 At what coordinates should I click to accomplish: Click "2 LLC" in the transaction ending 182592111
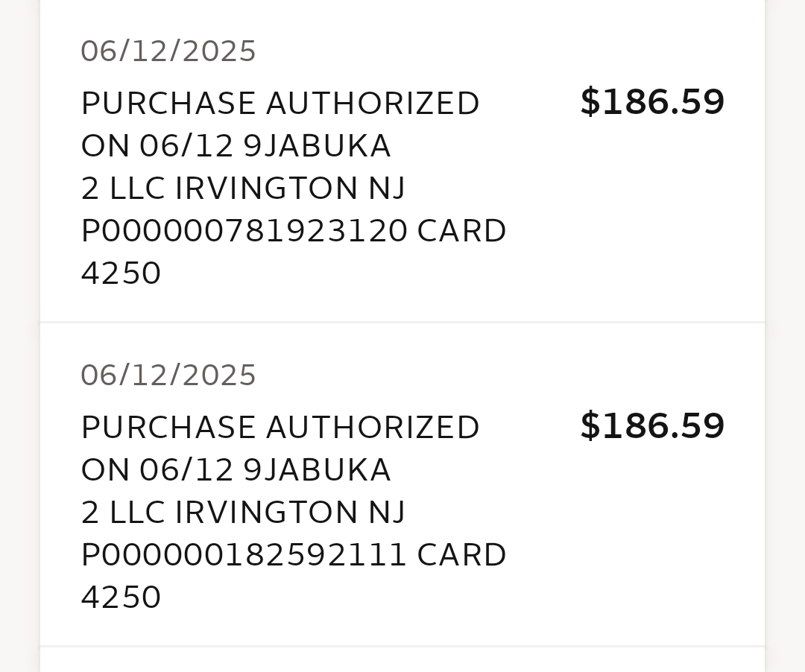click(x=122, y=513)
